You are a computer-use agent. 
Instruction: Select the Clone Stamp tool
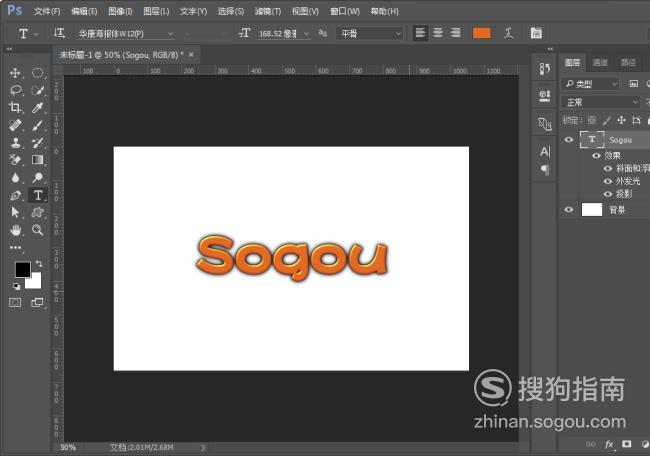[x=16, y=143]
